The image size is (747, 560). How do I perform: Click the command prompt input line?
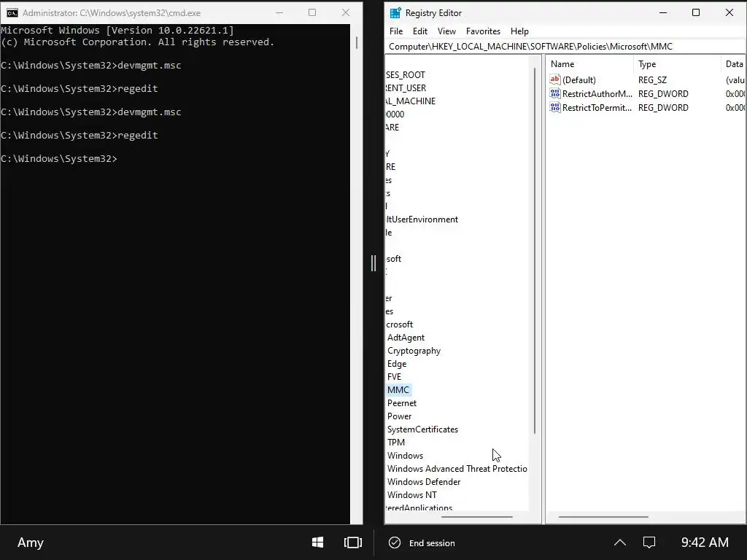click(58, 158)
